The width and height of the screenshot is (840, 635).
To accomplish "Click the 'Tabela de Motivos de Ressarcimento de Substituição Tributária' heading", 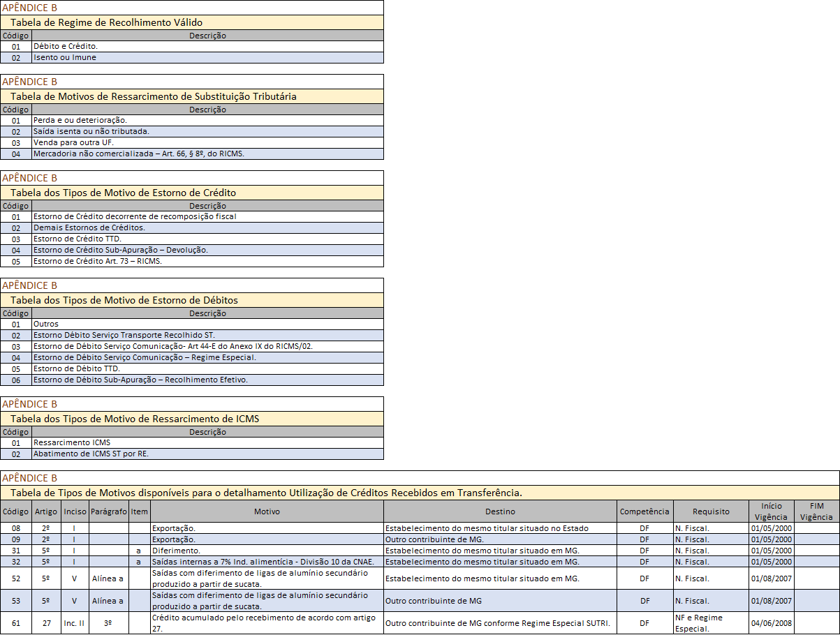I will pos(192,96).
